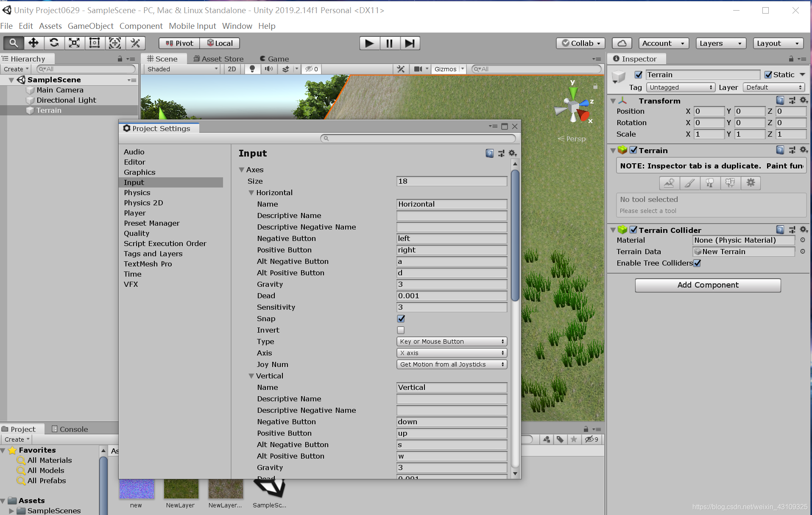Select Physics in Project Settings list

pos(137,193)
